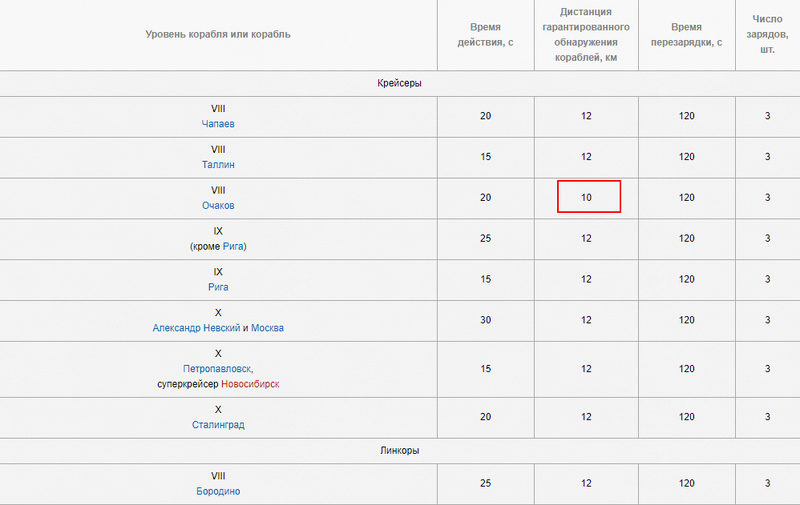This screenshot has width=800, height=505.
Task: Click the 'Линкоры' section row
Action: tap(399, 451)
